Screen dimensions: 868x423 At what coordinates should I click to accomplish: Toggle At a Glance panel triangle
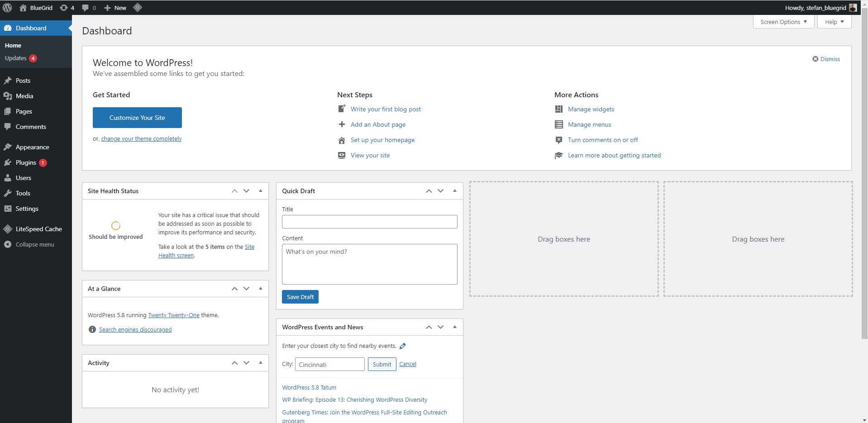(x=261, y=289)
